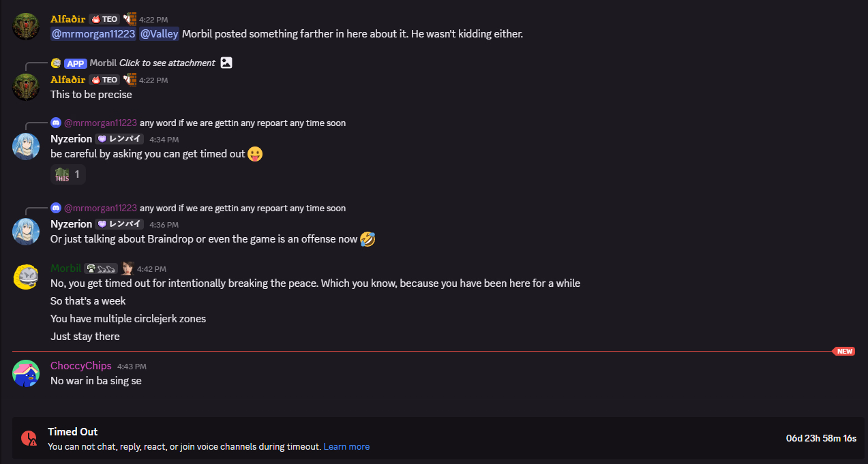Screen dimensions: 868x464
Task: Click the laughing emoji after "offense now"
Action: [x=368, y=239]
